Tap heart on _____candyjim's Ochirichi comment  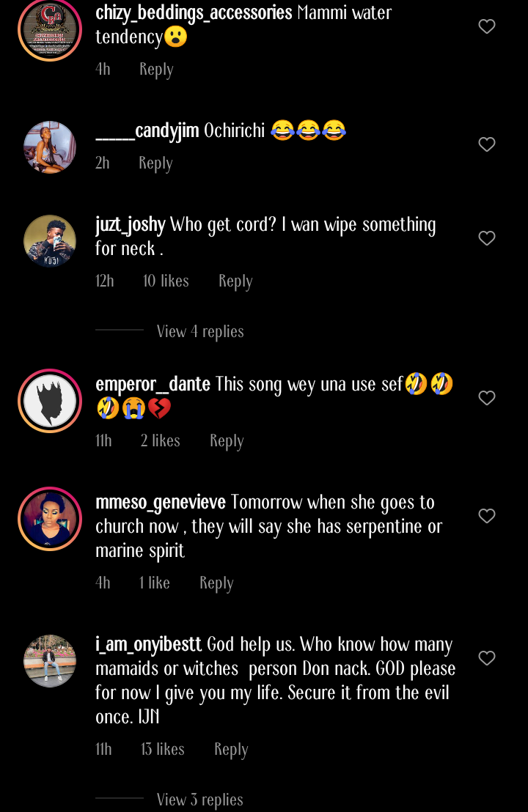[x=487, y=144]
